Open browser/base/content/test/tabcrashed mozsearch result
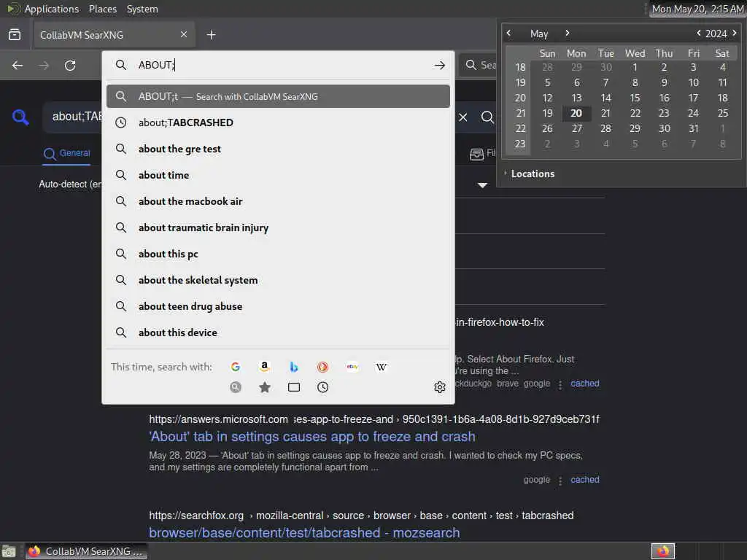Image resolution: width=747 pixels, height=560 pixels. tap(304, 533)
